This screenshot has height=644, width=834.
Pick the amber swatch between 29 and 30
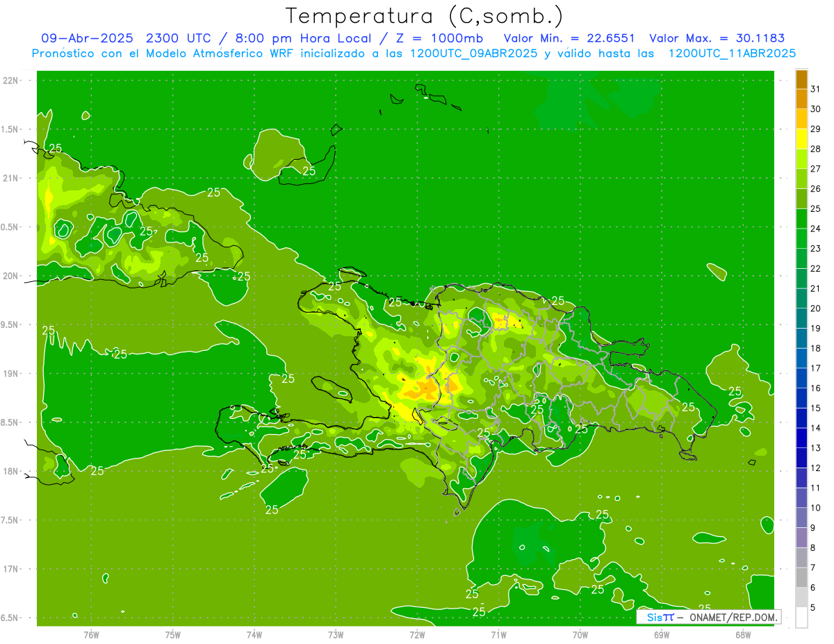[801, 119]
